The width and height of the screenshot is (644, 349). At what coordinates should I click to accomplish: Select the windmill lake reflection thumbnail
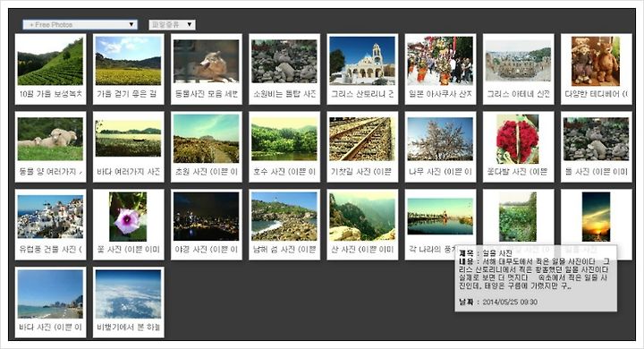coord(440,217)
